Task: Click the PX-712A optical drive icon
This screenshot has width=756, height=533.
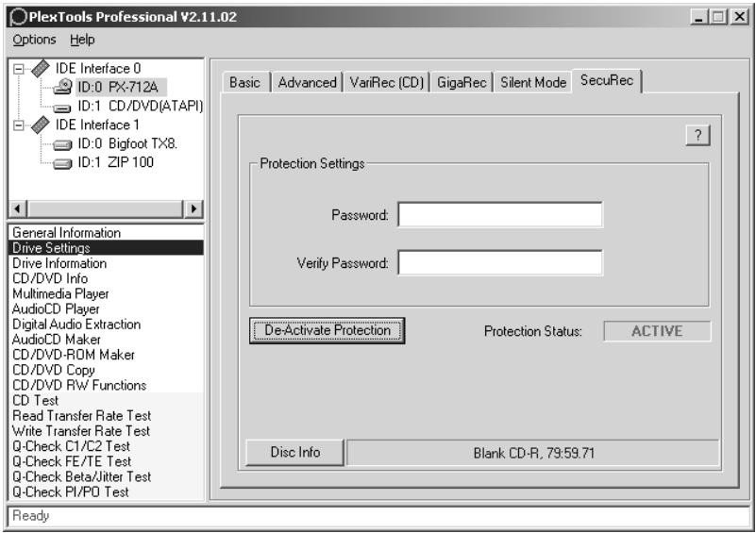Action: pos(62,87)
